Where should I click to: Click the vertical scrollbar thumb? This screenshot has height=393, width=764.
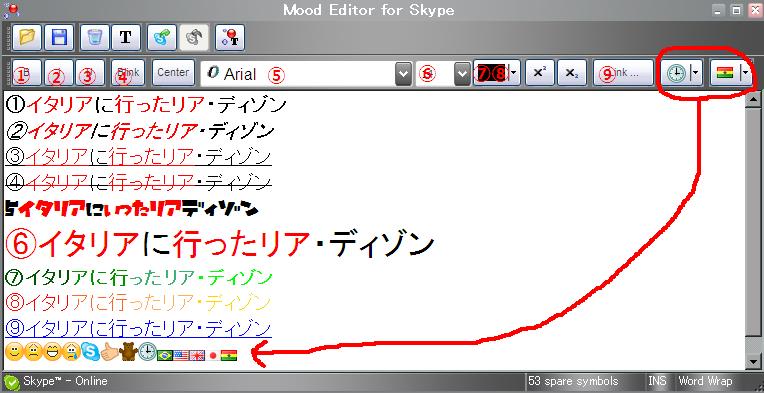click(x=754, y=222)
